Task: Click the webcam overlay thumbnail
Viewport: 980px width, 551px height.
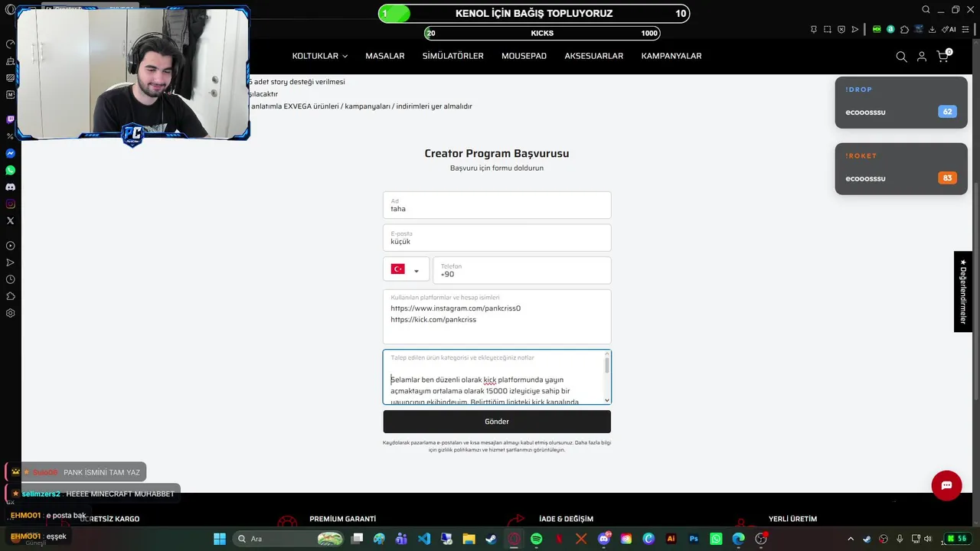Action: 133,73
